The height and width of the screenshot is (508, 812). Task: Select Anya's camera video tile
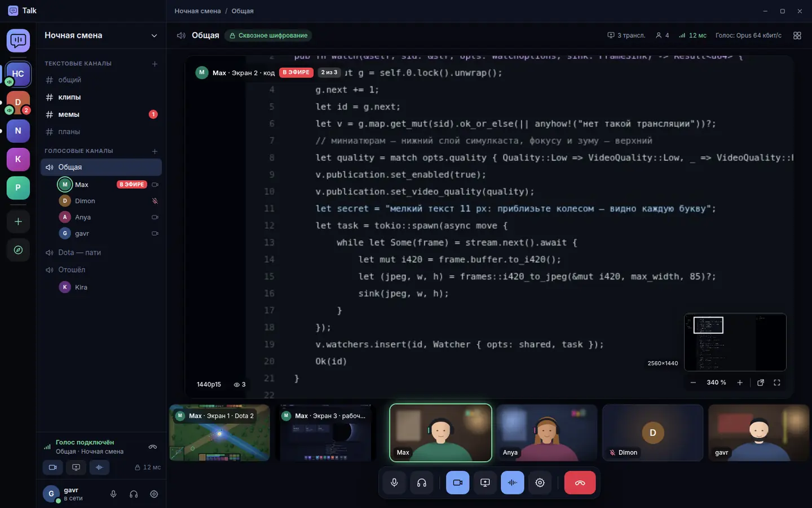coord(546,432)
